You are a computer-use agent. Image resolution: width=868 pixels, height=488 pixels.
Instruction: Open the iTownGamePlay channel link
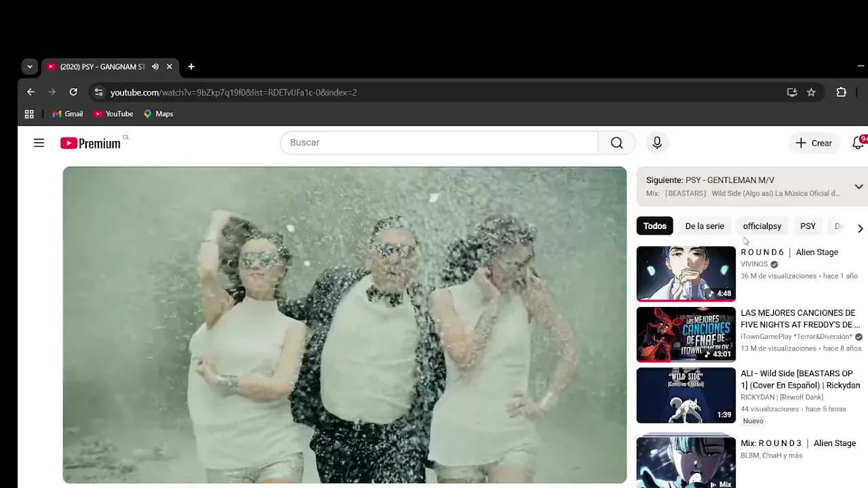tap(796, 337)
